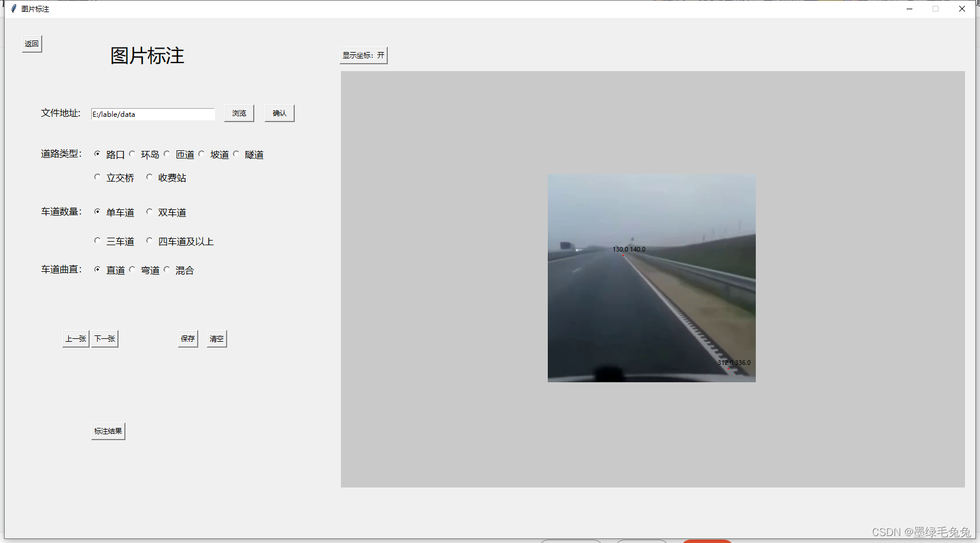Image resolution: width=980 pixels, height=543 pixels.
Task: Go to previous image with 上一张
Action: 75,338
